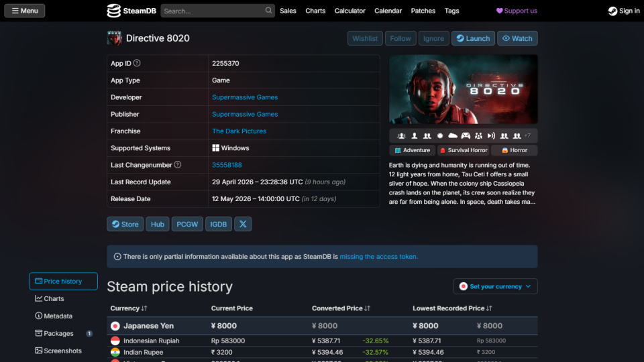Toggle Follow for this game
The image size is (644, 362).
[400, 38]
